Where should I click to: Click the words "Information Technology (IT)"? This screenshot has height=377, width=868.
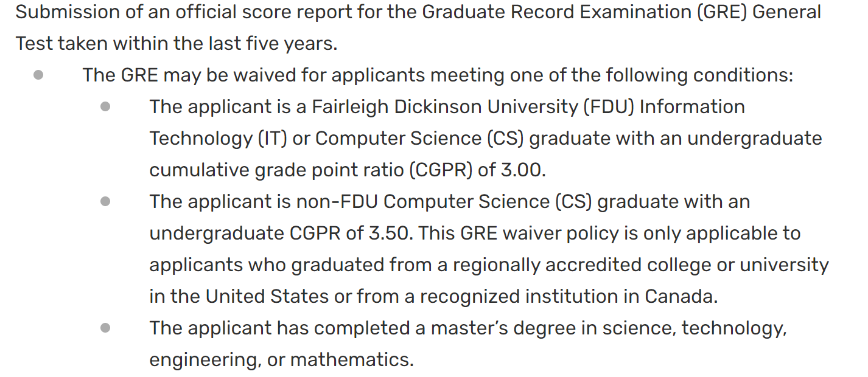691,107
